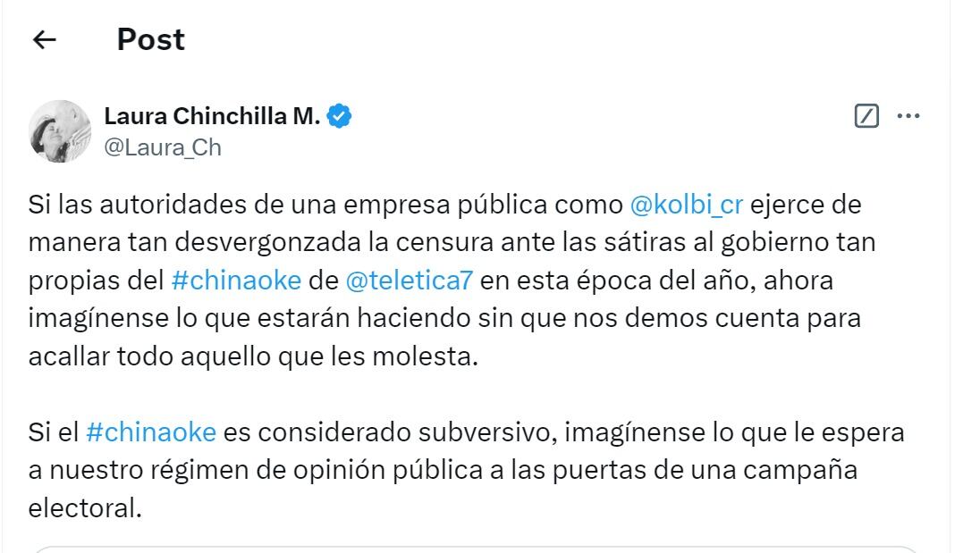Click the blue verified badge next to Laura Chinchilla
This screenshot has width=980, height=553.
click(340, 113)
